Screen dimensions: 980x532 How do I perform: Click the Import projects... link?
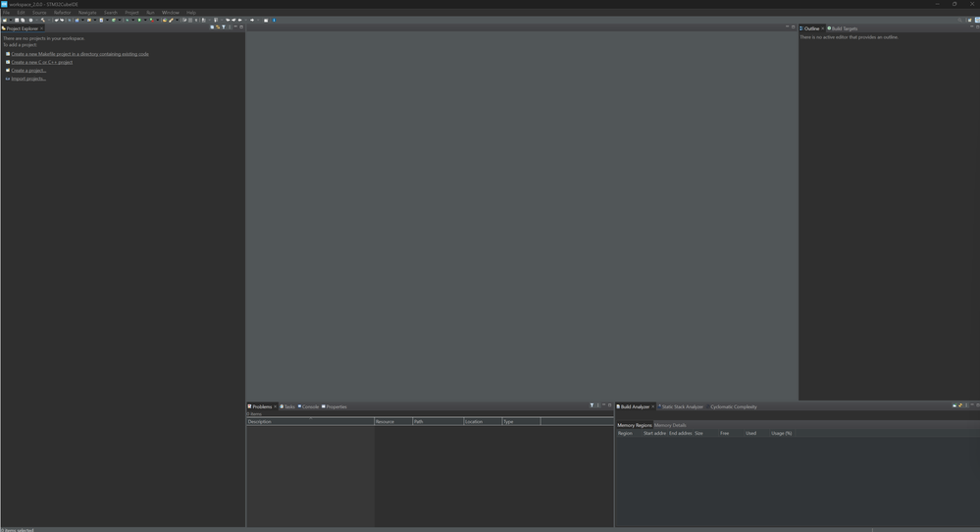(28, 79)
